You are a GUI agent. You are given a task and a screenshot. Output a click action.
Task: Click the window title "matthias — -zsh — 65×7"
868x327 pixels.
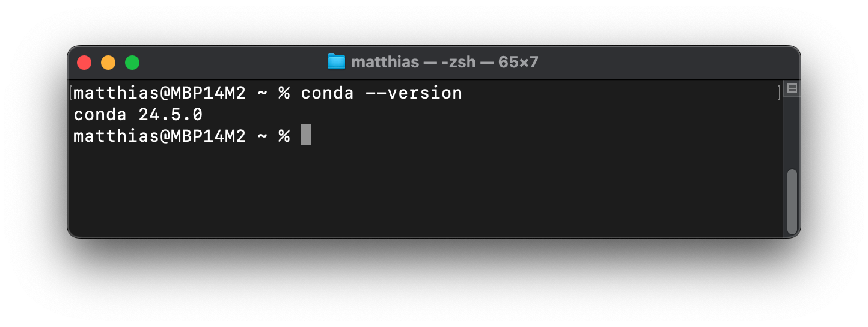[444, 62]
